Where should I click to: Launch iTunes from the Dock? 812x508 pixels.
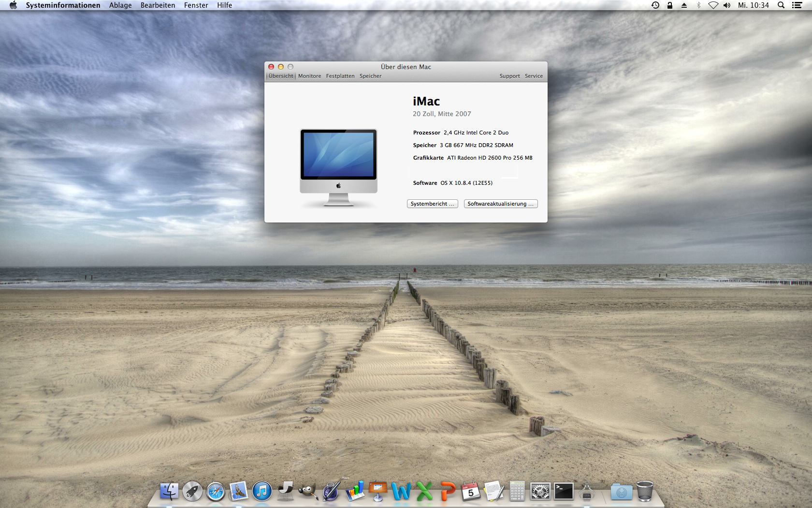coord(262,492)
